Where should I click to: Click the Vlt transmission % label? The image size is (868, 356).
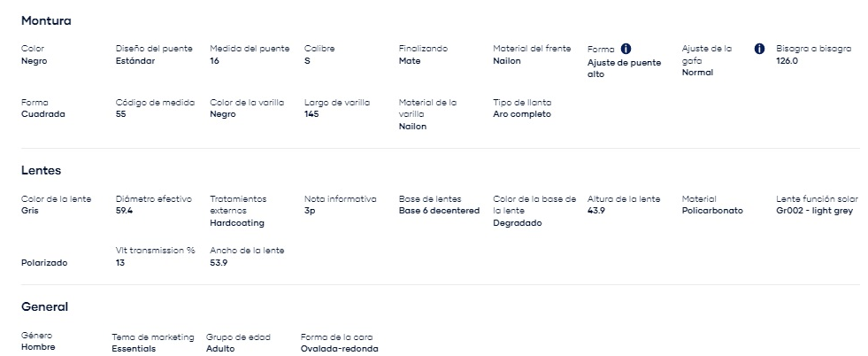[x=156, y=251]
